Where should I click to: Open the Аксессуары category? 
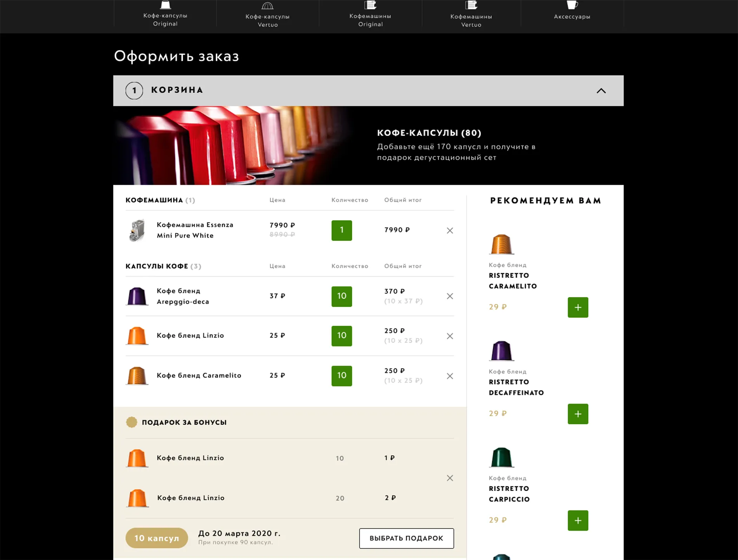pos(572,11)
